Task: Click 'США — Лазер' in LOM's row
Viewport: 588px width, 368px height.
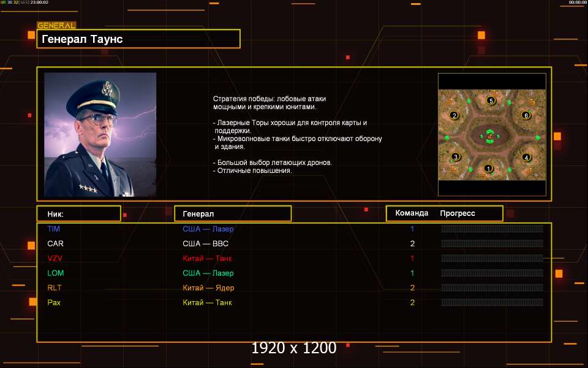Action: tap(208, 273)
